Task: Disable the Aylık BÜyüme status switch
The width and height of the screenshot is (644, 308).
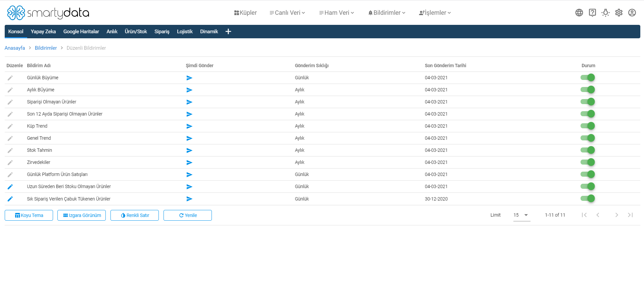Action: 588,90
